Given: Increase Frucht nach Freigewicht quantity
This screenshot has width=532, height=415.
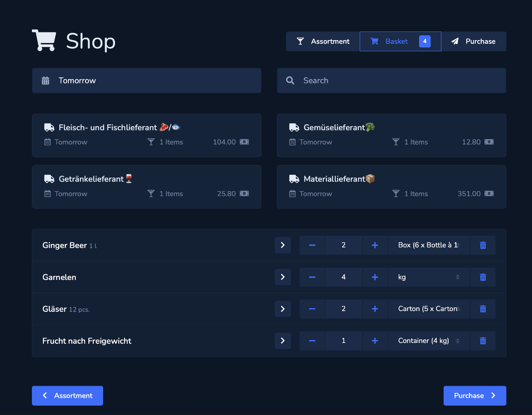Looking at the screenshot, I should [x=375, y=341].
